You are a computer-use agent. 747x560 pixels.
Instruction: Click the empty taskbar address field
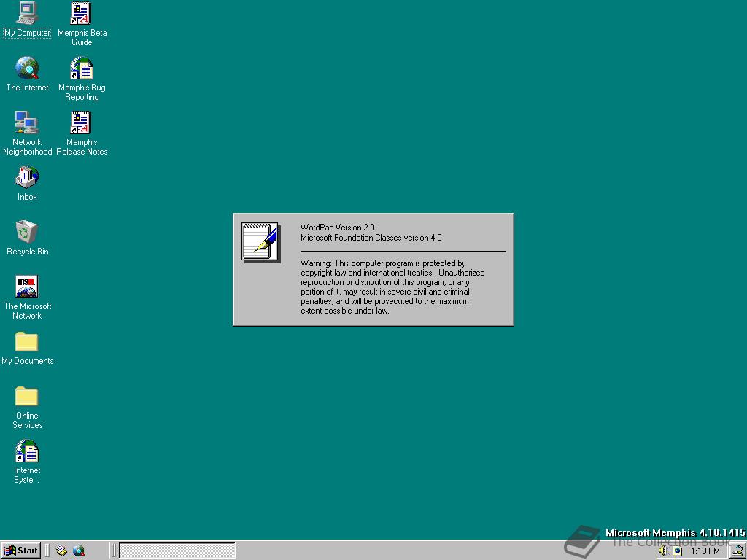177,551
